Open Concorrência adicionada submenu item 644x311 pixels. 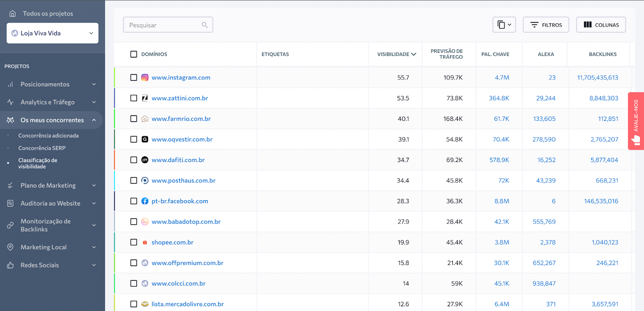click(48, 135)
